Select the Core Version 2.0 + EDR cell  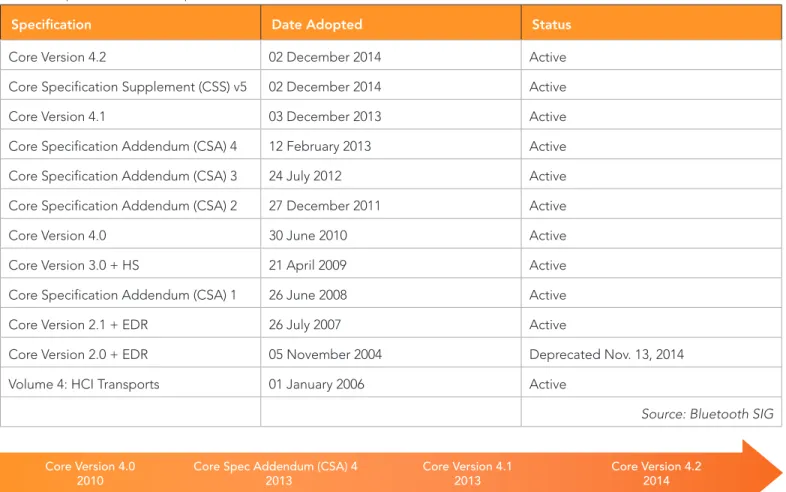[x=130, y=354]
